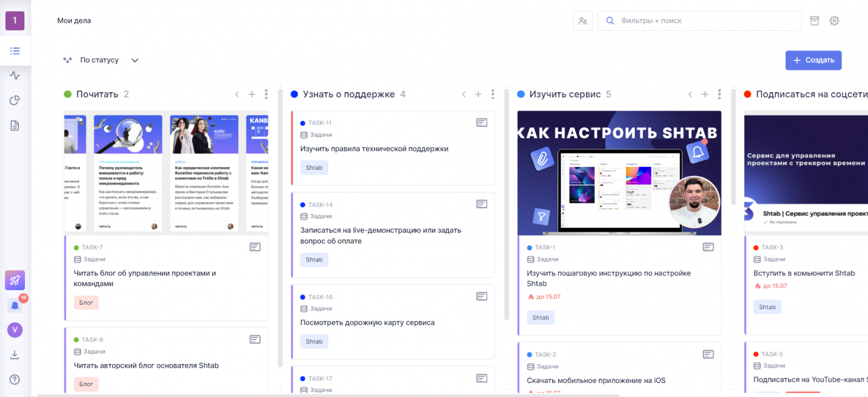This screenshot has width=868, height=397.
Task: Open detail icon on TASK-11 card
Action: (482, 123)
